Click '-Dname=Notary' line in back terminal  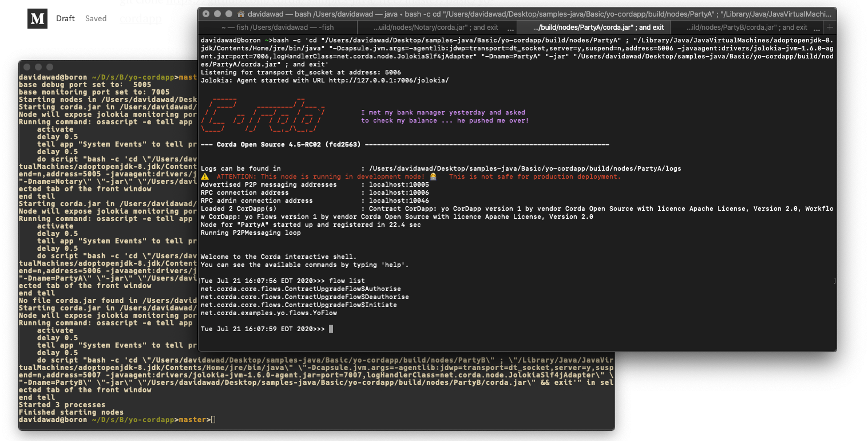point(108,182)
